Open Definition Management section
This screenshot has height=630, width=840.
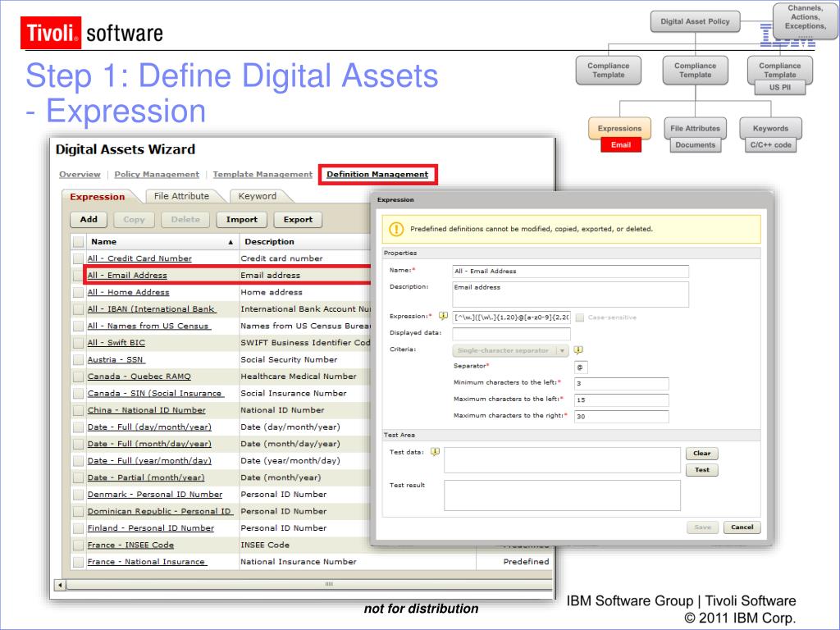pos(377,174)
